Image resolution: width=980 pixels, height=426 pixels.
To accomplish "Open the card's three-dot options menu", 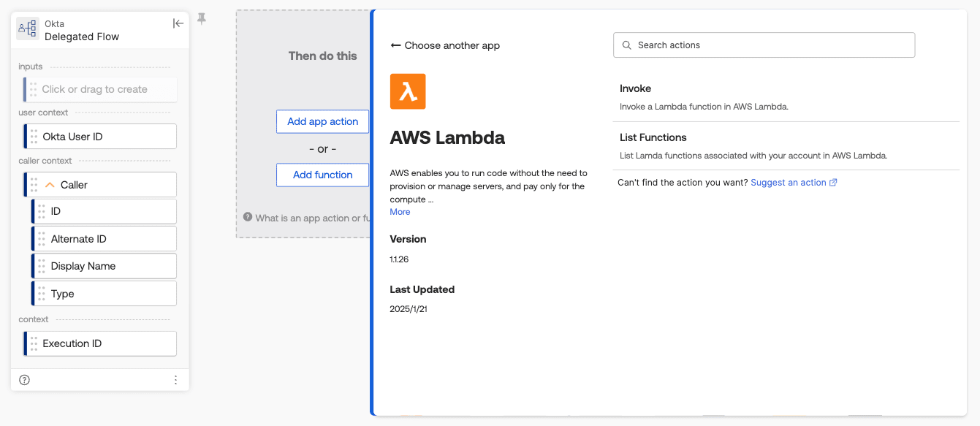I will tap(175, 380).
